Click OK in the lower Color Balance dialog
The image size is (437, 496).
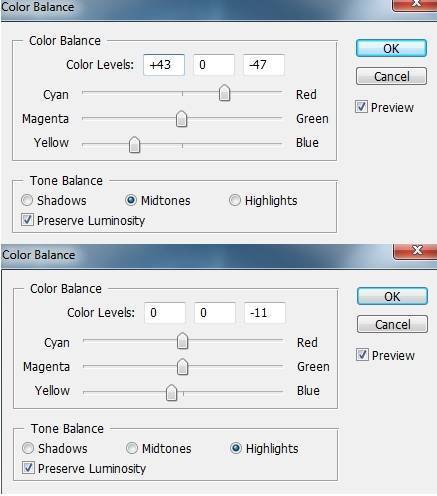(x=392, y=296)
